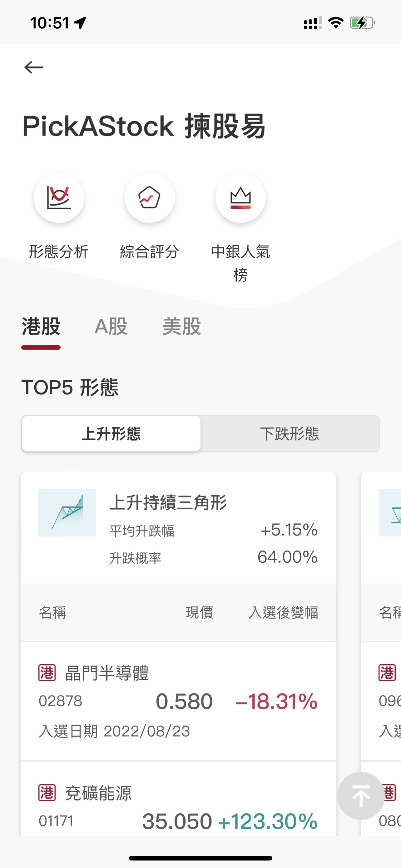Tap the 現價 column header
The width and height of the screenshot is (401, 868).
(x=199, y=613)
